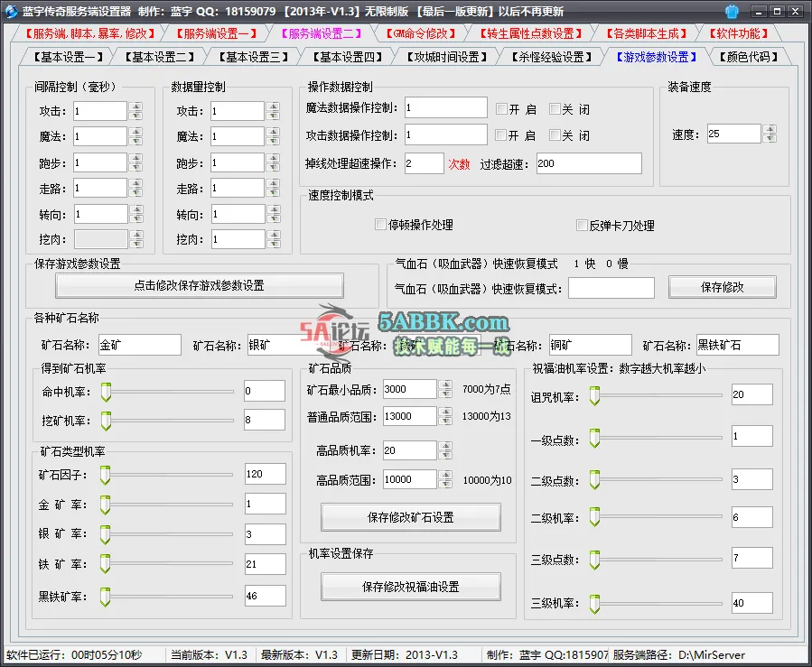812x667 pixels.
Task: Decrease 高品质机率 using its down arrow
Action: [x=444, y=454]
